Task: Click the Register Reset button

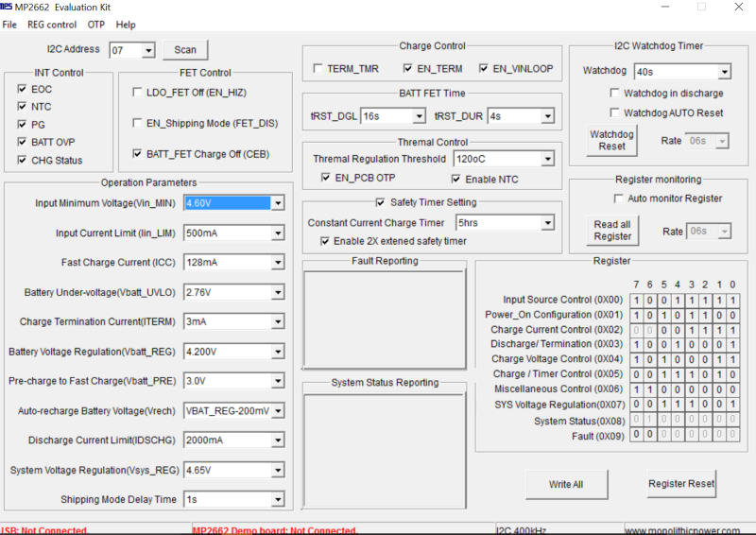Action: [681, 483]
